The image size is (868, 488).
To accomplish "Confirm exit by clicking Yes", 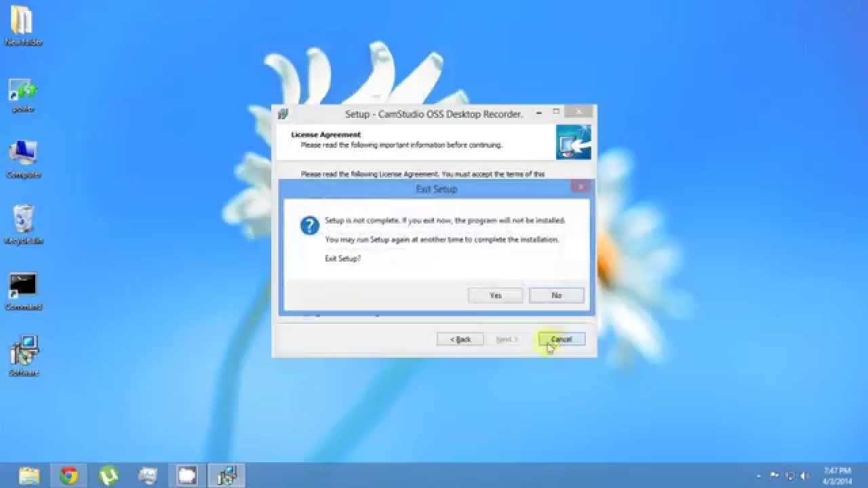I will (x=496, y=296).
